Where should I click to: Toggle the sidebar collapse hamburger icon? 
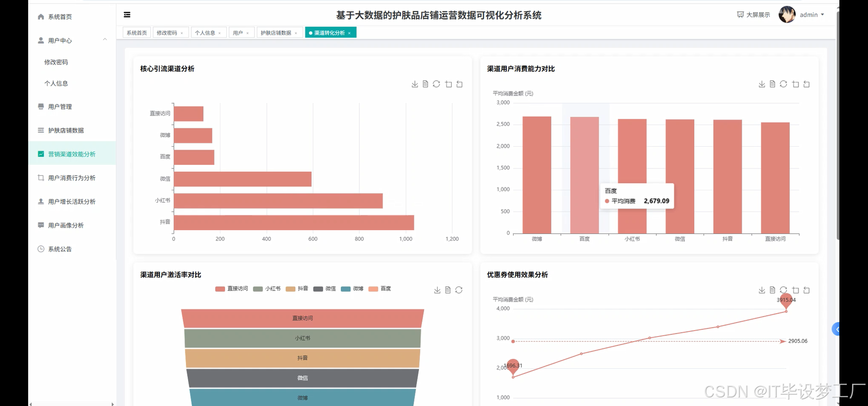click(127, 15)
